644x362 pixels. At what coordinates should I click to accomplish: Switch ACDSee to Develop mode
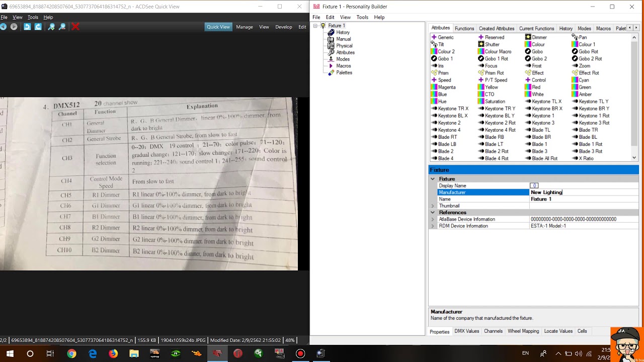coord(284,27)
